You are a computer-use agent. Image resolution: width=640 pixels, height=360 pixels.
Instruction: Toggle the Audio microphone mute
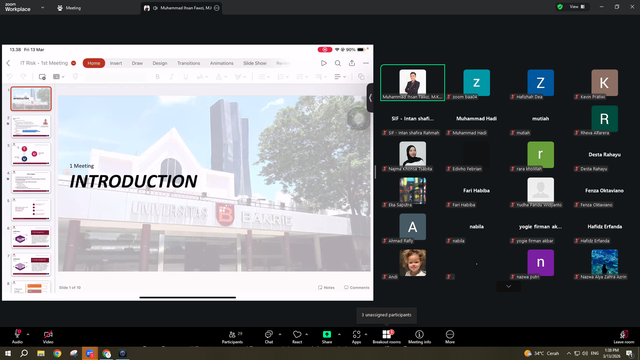point(17,337)
